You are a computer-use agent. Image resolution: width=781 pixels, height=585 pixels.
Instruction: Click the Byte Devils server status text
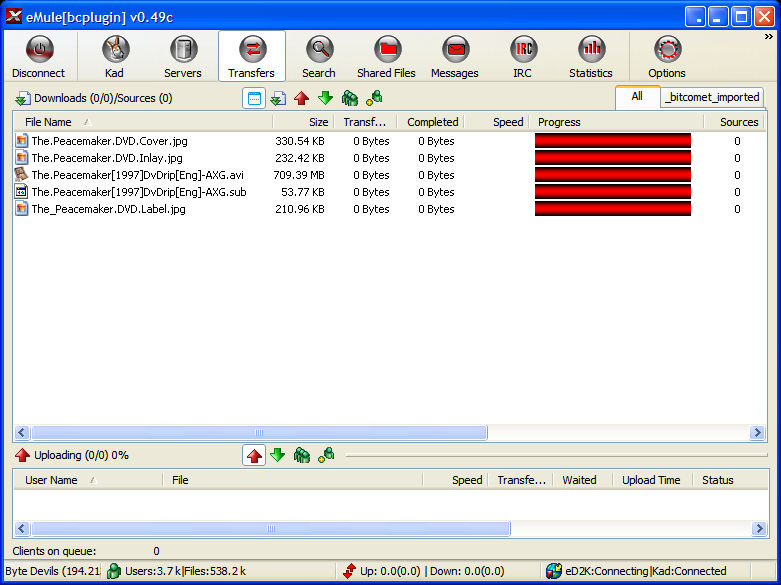click(52, 571)
